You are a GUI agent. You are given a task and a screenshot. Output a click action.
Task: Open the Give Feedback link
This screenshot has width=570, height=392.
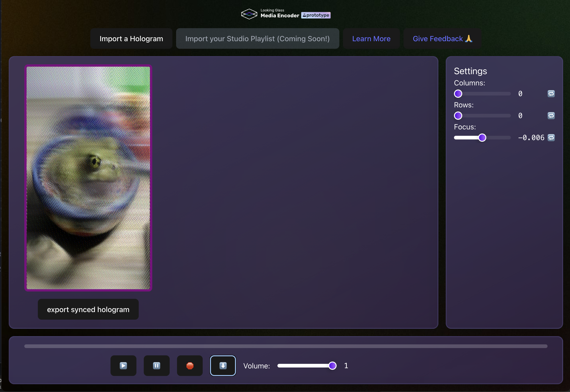[x=442, y=38]
